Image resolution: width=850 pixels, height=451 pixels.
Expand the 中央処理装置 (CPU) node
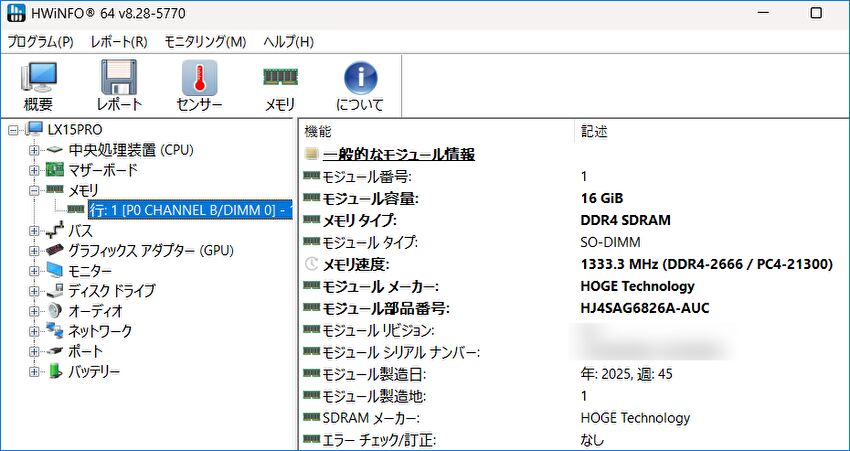coord(35,150)
